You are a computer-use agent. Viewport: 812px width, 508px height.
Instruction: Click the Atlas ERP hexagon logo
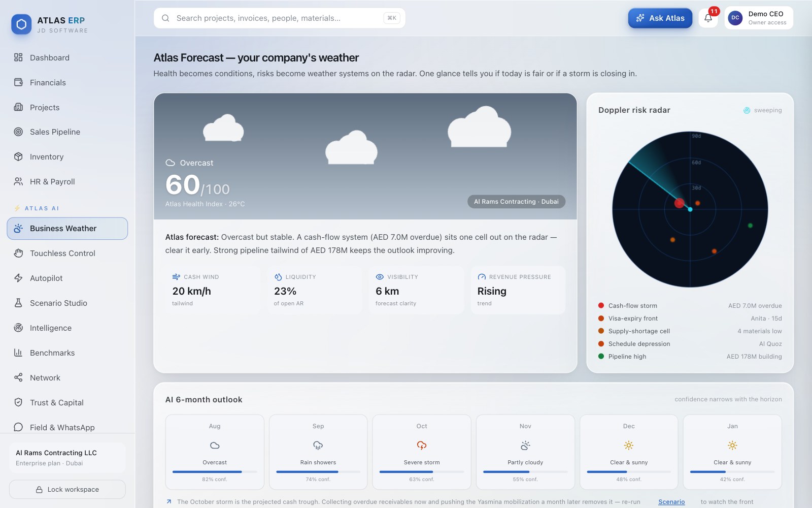point(21,24)
